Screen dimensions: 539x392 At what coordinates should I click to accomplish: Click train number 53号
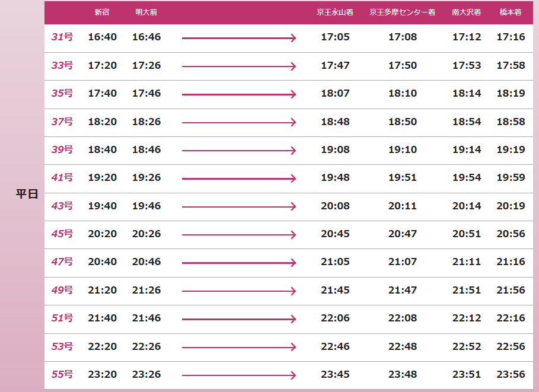[62, 346]
